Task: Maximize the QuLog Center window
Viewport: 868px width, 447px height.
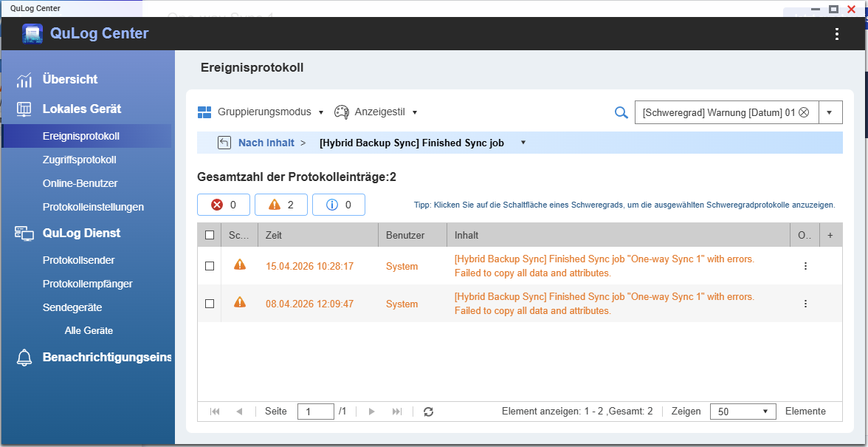Action: click(x=834, y=9)
